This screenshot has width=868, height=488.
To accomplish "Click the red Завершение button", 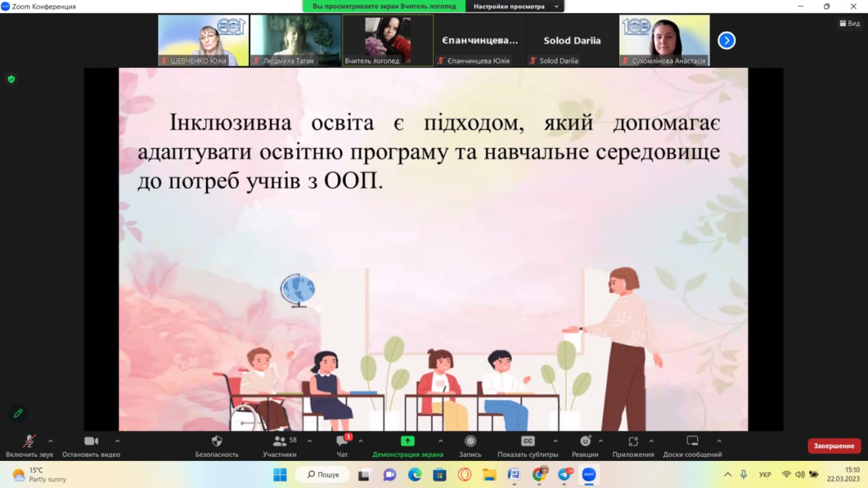I will click(x=834, y=446).
